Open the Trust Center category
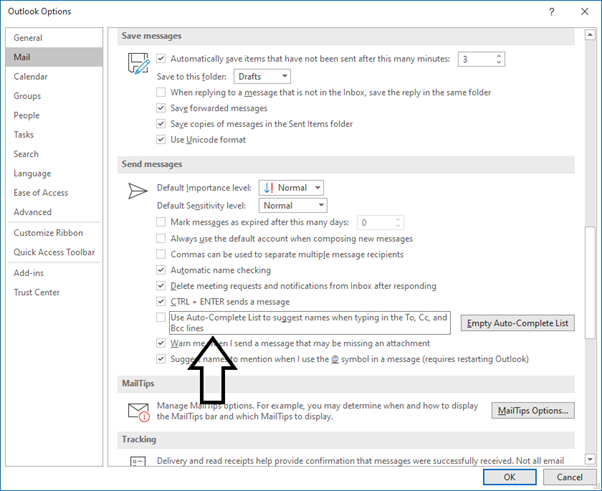 54,293
